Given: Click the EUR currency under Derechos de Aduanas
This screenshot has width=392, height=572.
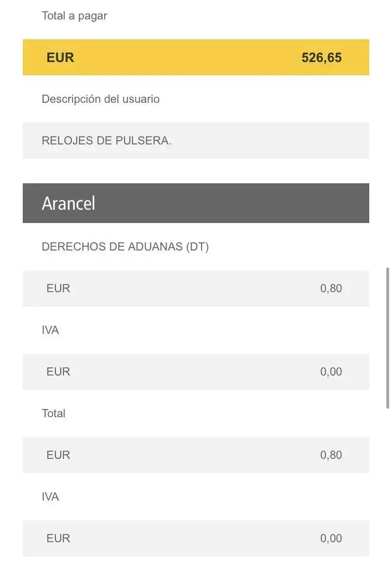Looking at the screenshot, I should coord(58,288).
